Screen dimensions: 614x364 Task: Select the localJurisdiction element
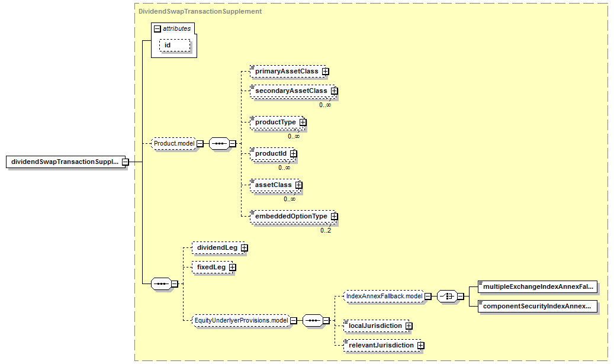coord(377,326)
